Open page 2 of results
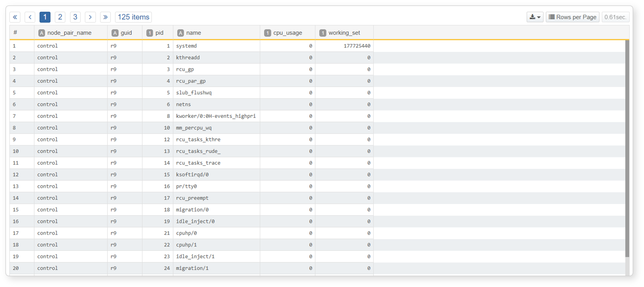This screenshot has height=287, width=644. click(60, 17)
